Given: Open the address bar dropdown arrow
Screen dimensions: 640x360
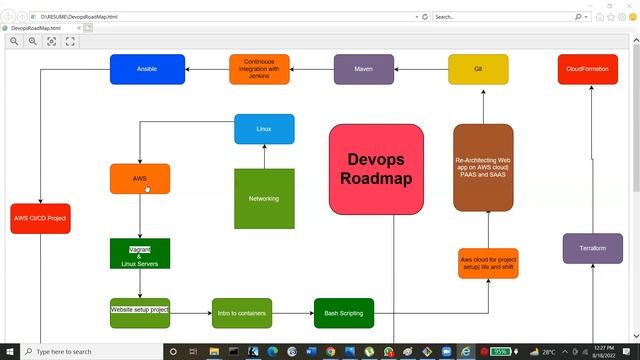Looking at the screenshot, I should coord(417,17).
